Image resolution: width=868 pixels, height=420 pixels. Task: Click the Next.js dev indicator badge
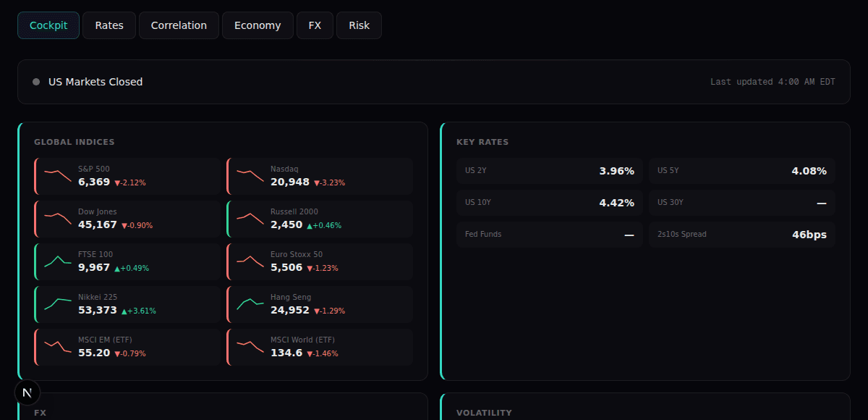(27, 392)
